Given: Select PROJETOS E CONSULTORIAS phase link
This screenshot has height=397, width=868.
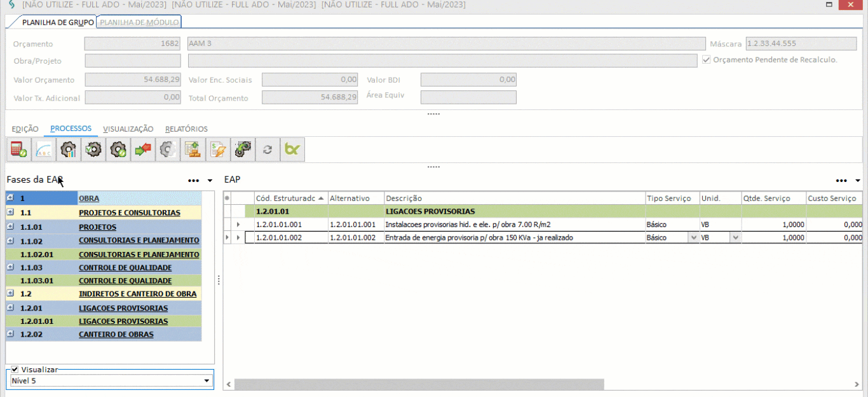Looking at the screenshot, I should tap(130, 212).
